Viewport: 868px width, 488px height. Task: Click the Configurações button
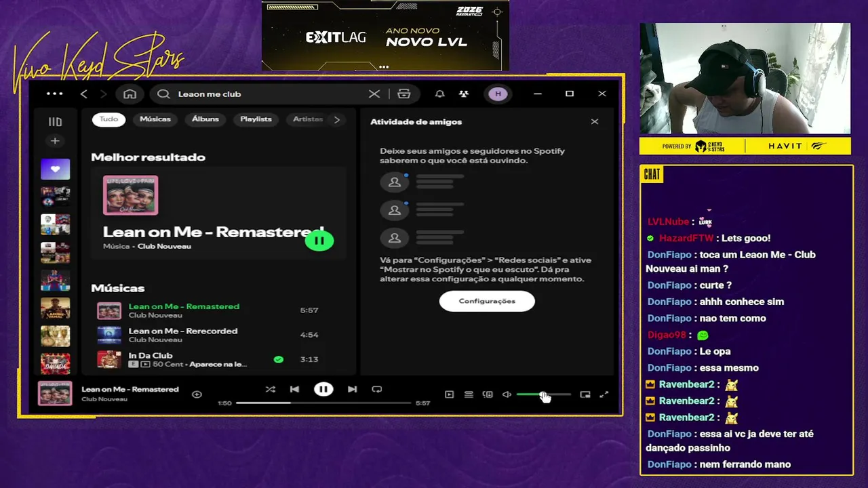(x=487, y=301)
